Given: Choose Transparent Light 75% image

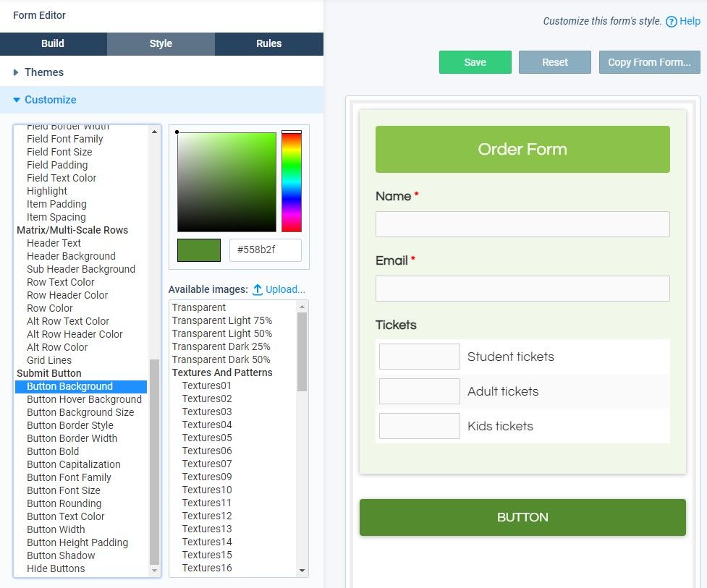Looking at the screenshot, I should [x=222, y=321].
